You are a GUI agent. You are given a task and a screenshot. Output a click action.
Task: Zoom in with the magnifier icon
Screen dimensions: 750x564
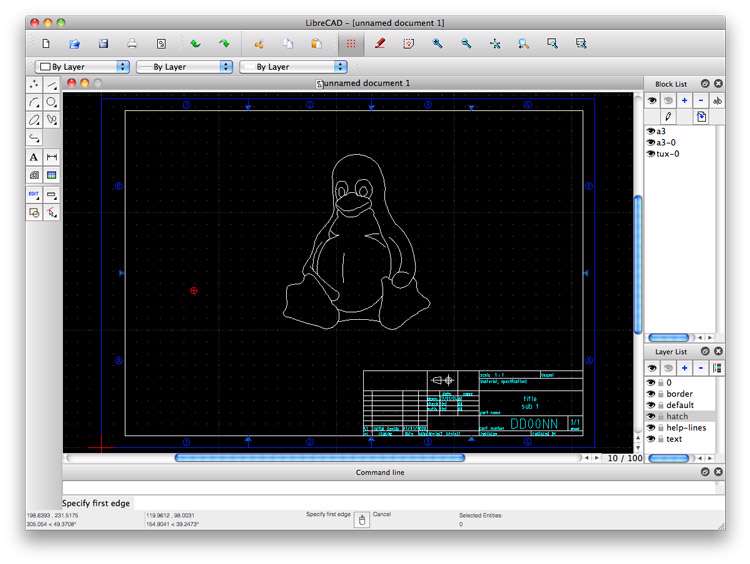click(x=437, y=44)
